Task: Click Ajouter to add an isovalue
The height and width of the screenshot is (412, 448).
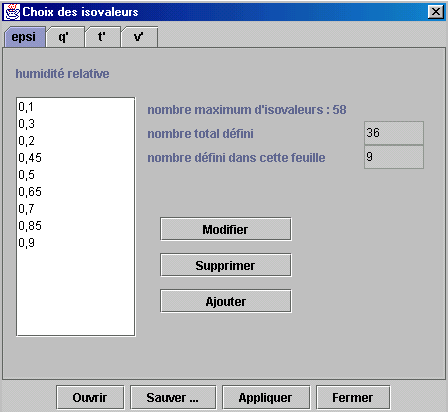Action: coord(226,301)
